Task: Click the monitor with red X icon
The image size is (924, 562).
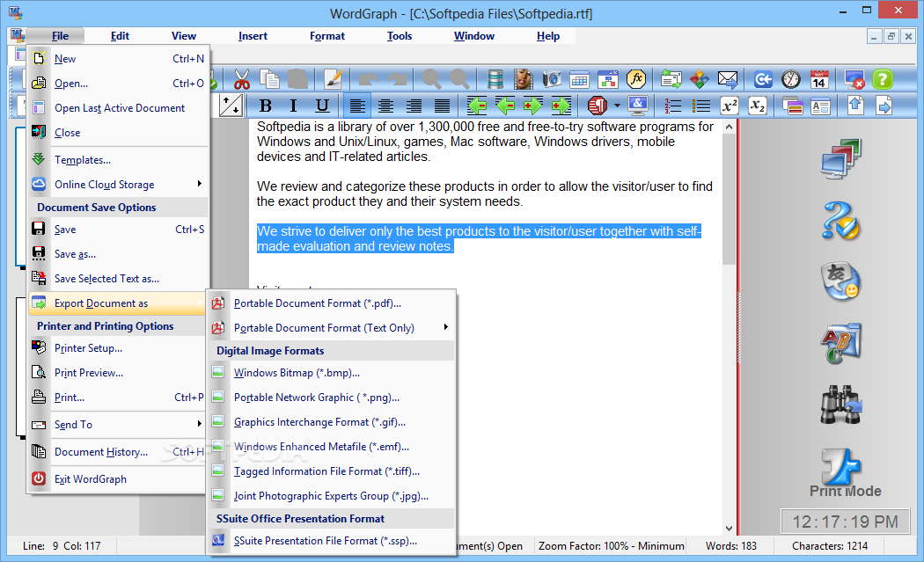Action: click(x=854, y=79)
